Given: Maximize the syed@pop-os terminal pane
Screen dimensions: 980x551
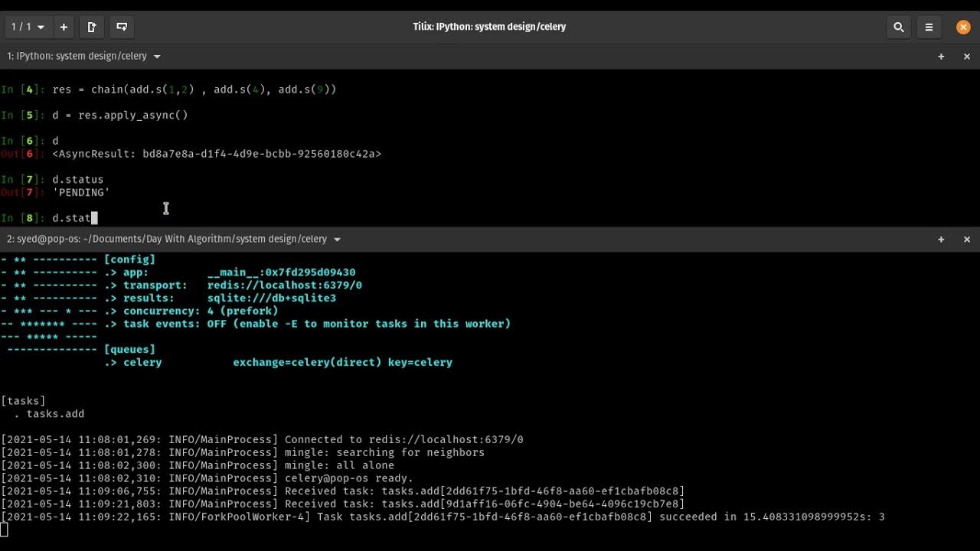Looking at the screenshot, I should [941, 240].
